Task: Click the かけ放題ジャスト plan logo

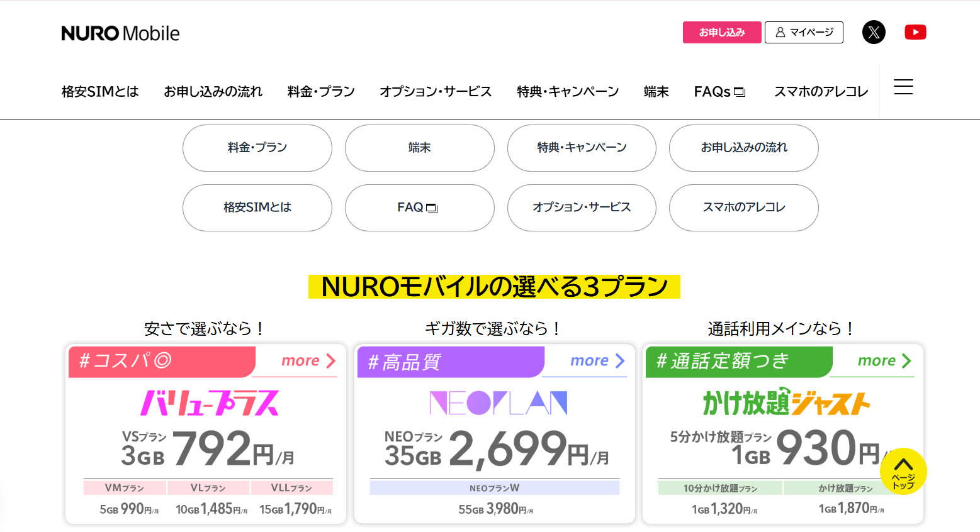Action: (x=786, y=402)
